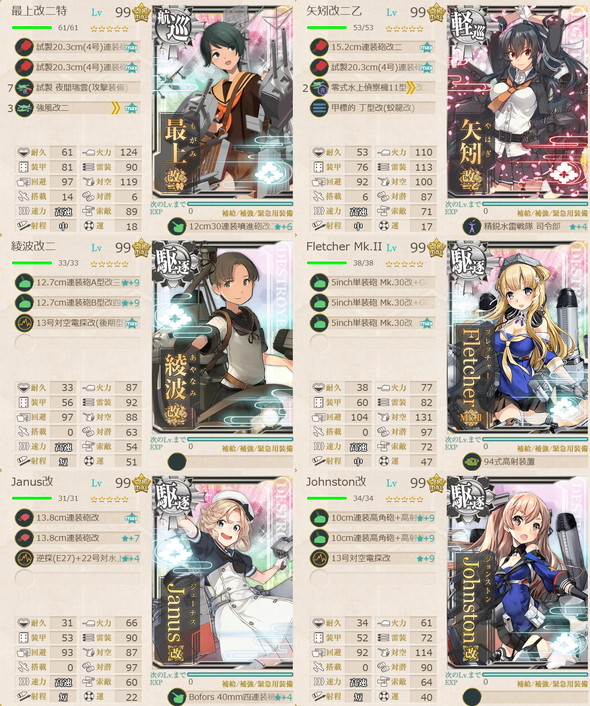Select the 甲標的 丁型改 midget submarine icon

tap(319, 108)
